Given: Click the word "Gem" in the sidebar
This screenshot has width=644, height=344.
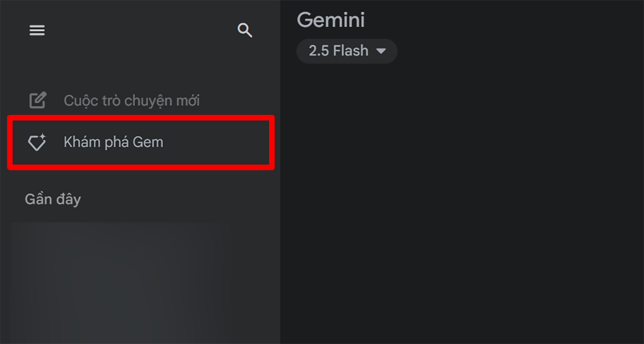Looking at the screenshot, I should tap(148, 142).
